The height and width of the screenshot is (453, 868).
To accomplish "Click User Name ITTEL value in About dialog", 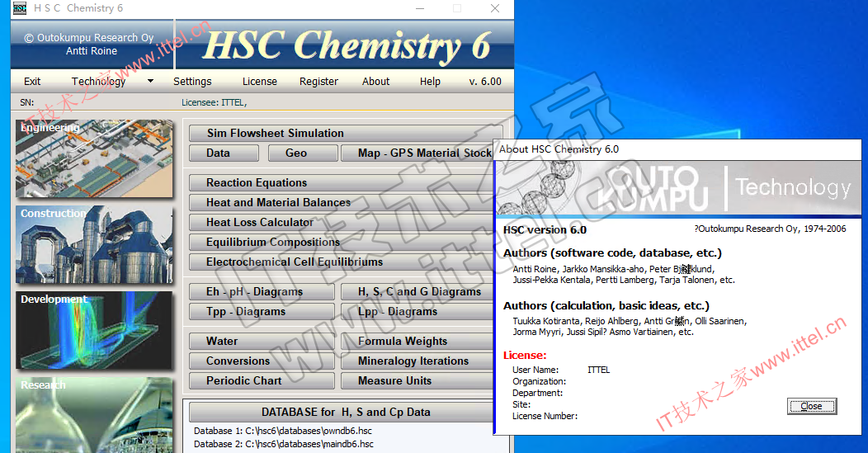I will tap(598, 370).
